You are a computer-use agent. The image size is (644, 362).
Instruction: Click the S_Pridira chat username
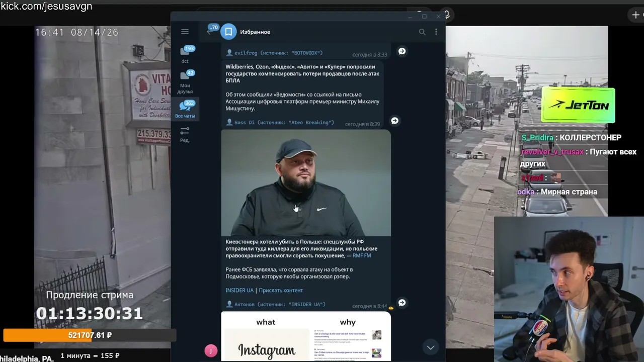pos(537,138)
